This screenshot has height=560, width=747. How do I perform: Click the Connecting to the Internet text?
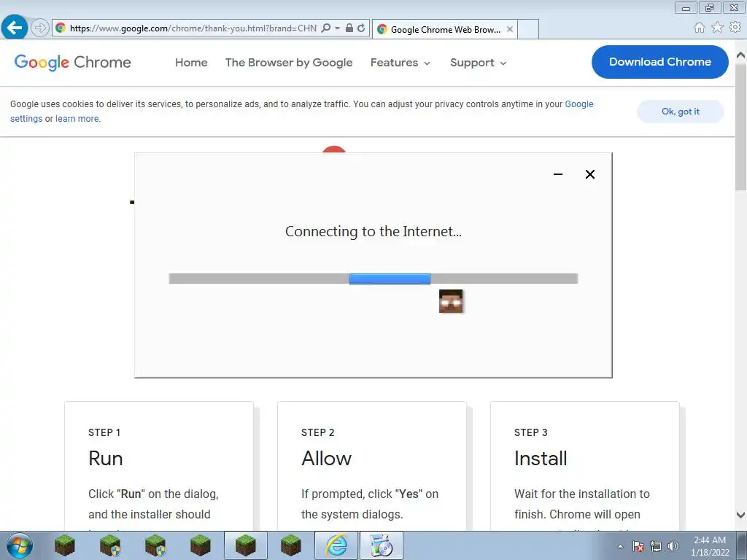(373, 231)
